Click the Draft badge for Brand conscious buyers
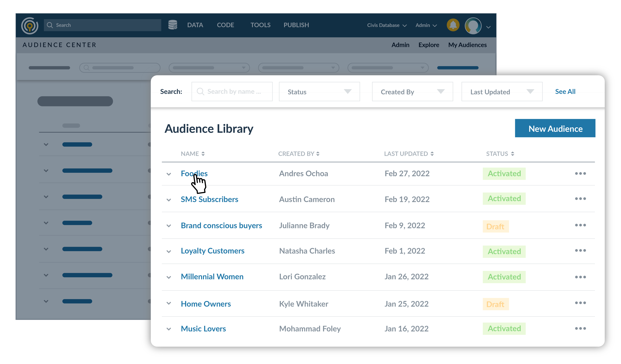Screen dimensions: 621x364 tap(496, 226)
